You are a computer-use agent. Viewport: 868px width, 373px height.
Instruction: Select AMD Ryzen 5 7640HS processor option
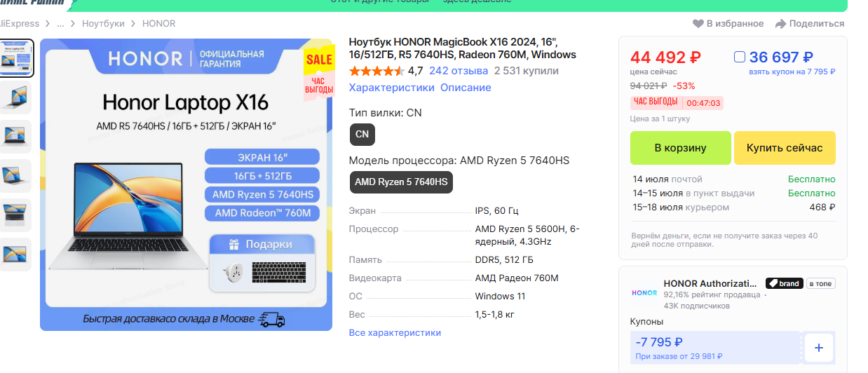(401, 182)
